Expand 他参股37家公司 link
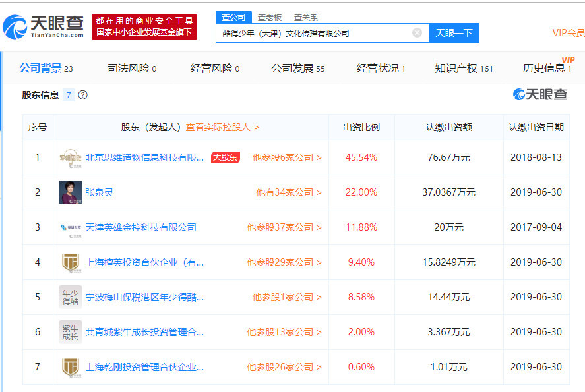 click(x=284, y=227)
